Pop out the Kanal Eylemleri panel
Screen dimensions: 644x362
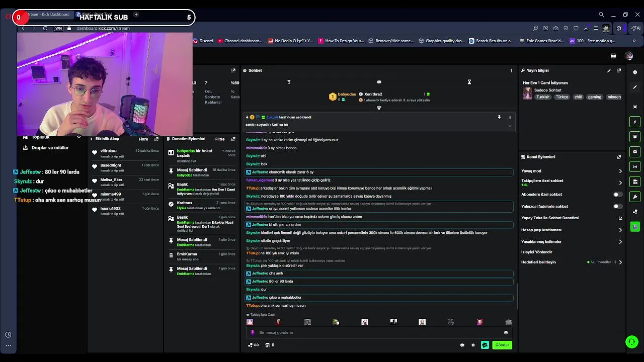(x=619, y=157)
